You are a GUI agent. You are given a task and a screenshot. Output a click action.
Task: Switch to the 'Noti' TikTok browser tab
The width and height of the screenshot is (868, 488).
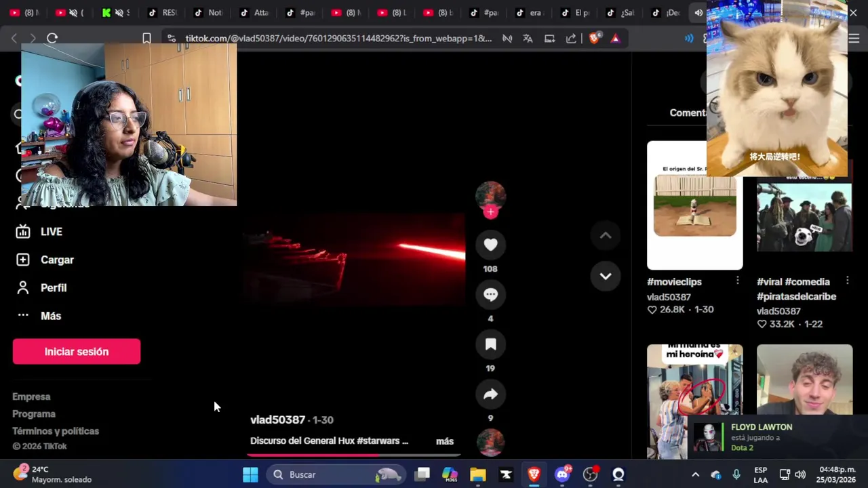click(208, 12)
